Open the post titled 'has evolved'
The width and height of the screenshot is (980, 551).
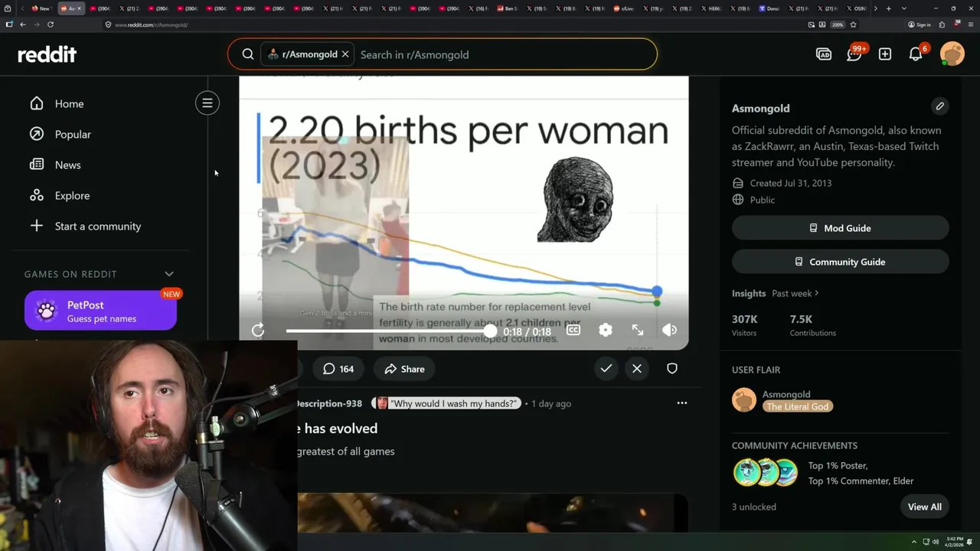pyautogui.click(x=338, y=429)
